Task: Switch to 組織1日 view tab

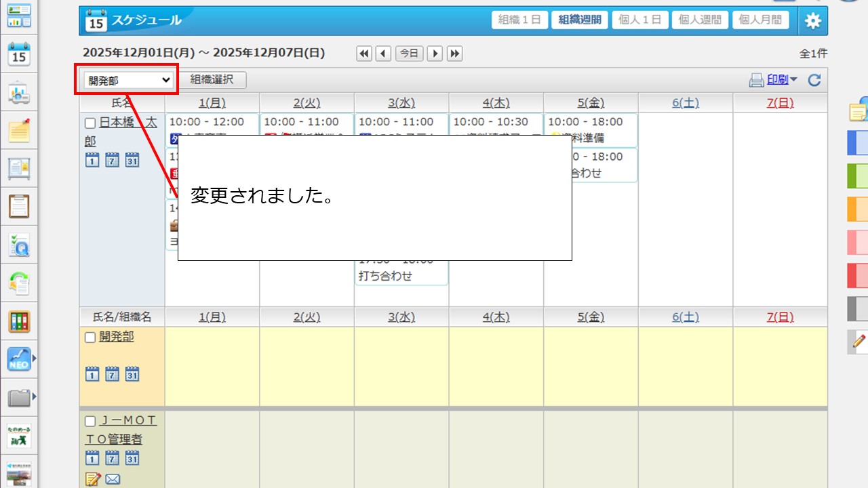Action: [519, 20]
